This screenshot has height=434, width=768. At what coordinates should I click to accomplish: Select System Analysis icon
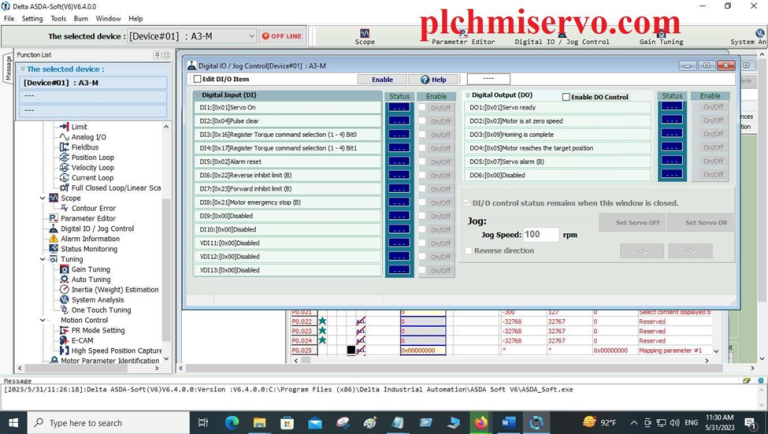click(x=64, y=299)
